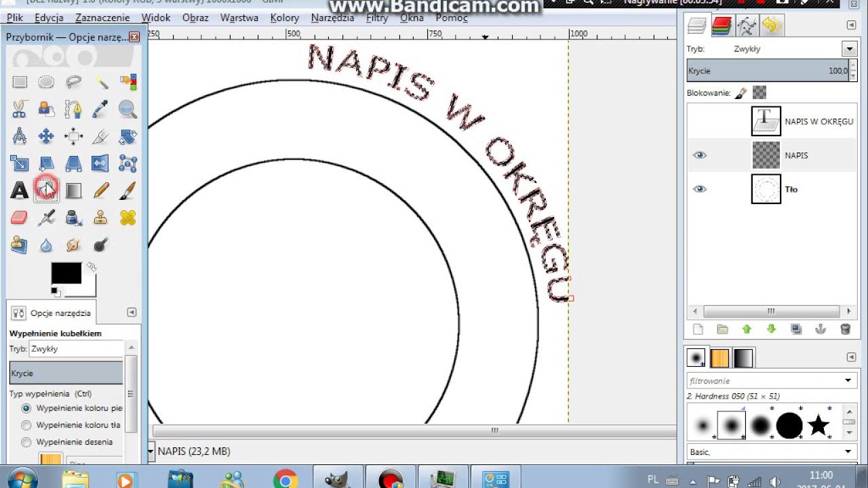Select the Scissors Select tool
868x488 pixels.
tap(20, 109)
